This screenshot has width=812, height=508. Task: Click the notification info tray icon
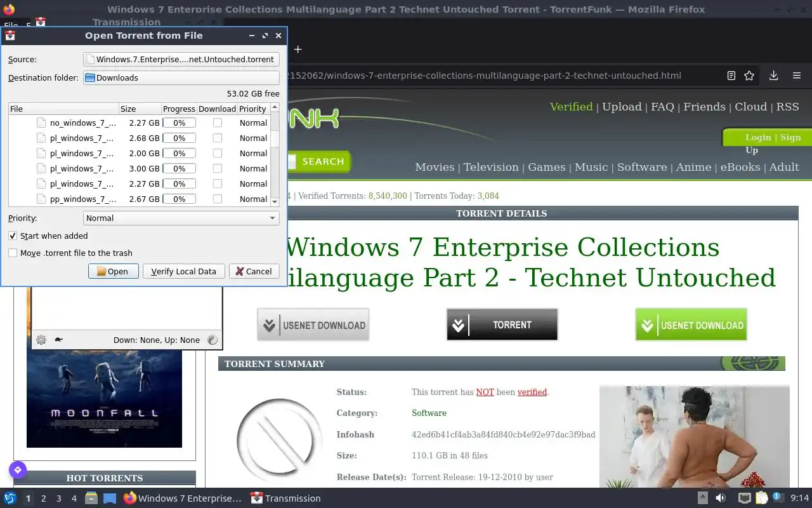pos(778,498)
